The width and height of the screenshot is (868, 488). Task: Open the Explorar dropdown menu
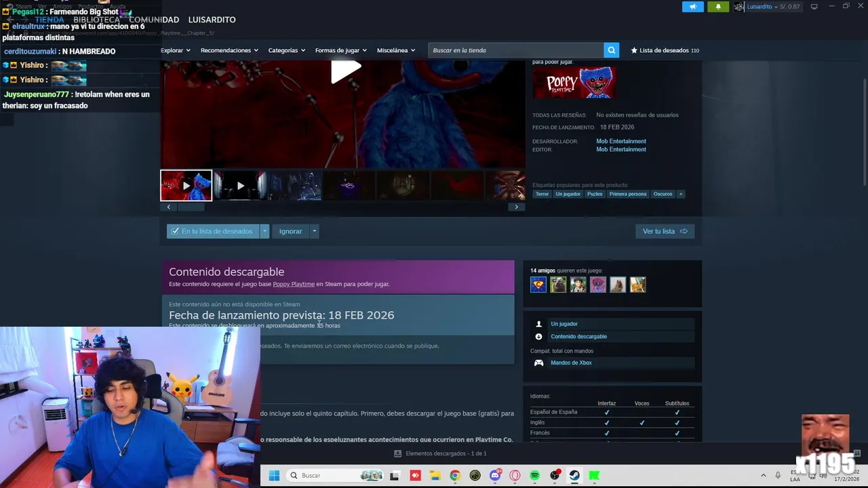pos(175,50)
